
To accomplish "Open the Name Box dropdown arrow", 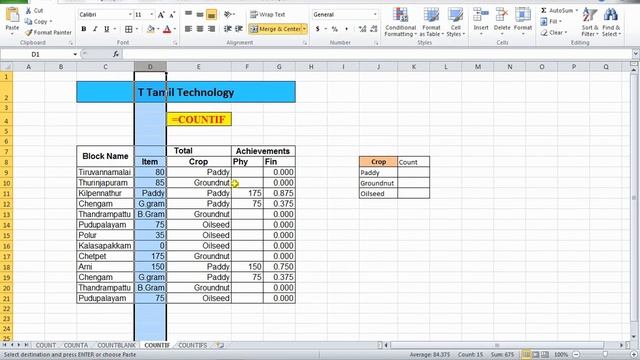I will click(75, 54).
